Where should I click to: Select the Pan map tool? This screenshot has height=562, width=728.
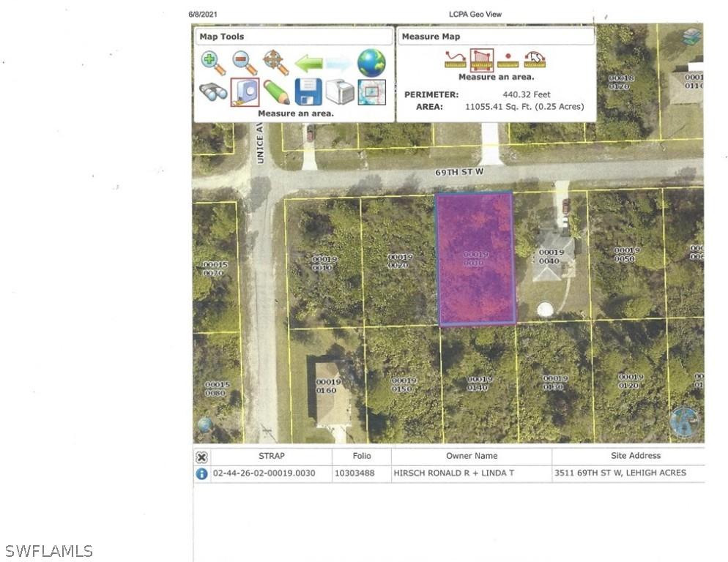[275, 61]
